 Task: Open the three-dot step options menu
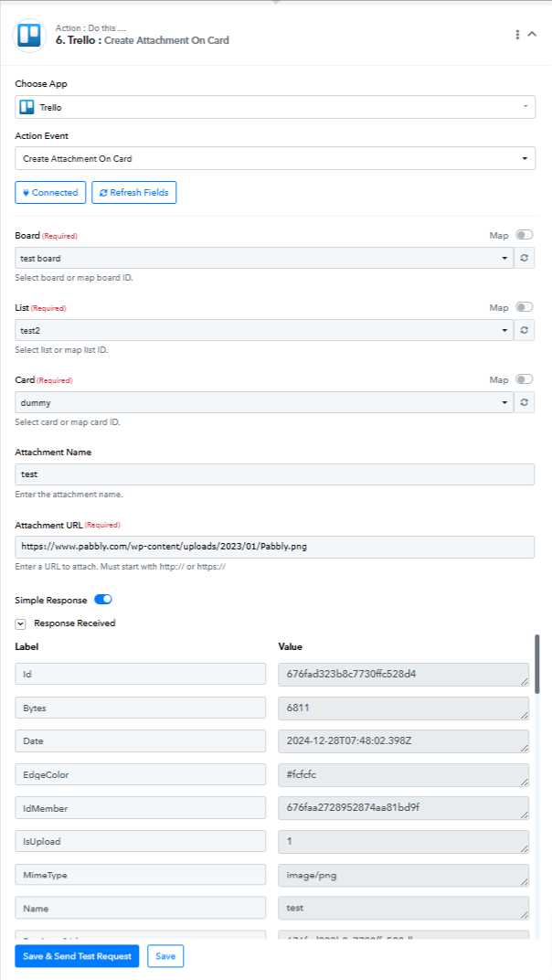click(x=517, y=35)
